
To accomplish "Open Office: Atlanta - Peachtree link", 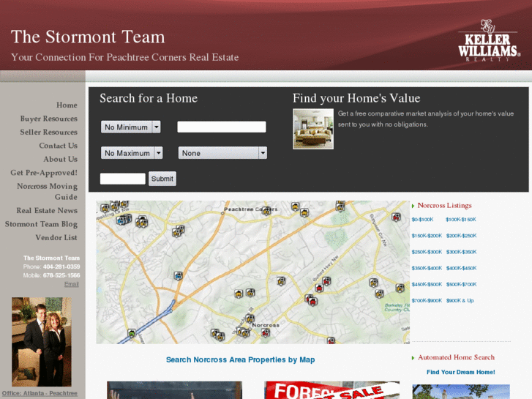I will [x=40, y=393].
